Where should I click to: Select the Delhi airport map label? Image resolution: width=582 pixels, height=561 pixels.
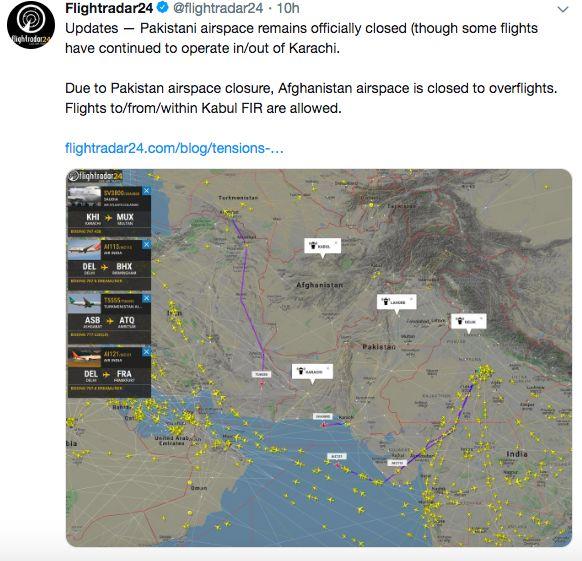pyautogui.click(x=468, y=321)
